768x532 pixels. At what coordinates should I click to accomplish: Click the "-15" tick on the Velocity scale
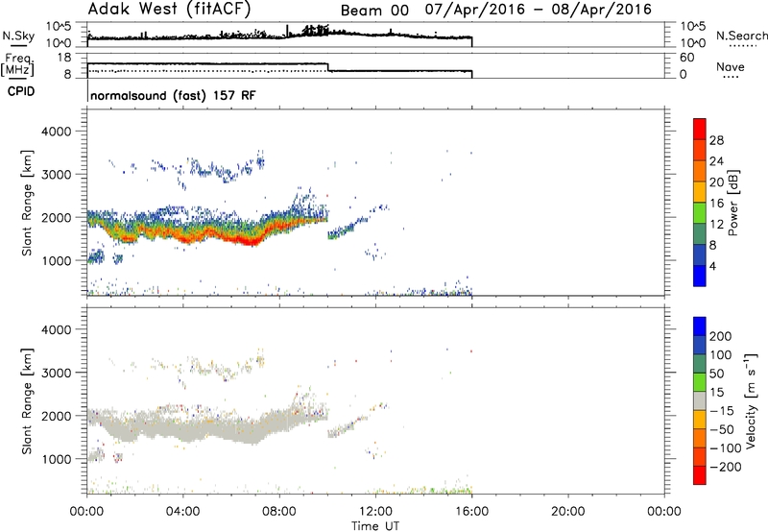click(x=722, y=411)
